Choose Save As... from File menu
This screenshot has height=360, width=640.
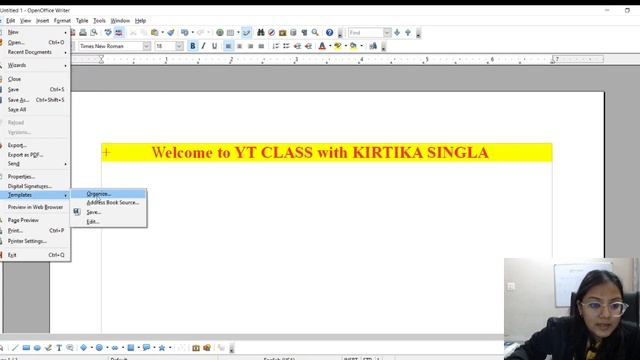click(x=35, y=100)
